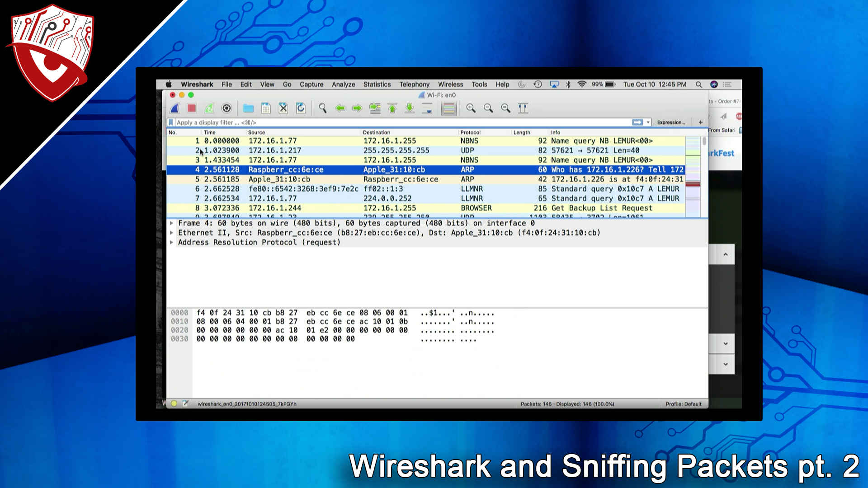Image resolution: width=868 pixels, height=488 pixels.
Task: Click the Profile: Default status entry
Action: 684,404
